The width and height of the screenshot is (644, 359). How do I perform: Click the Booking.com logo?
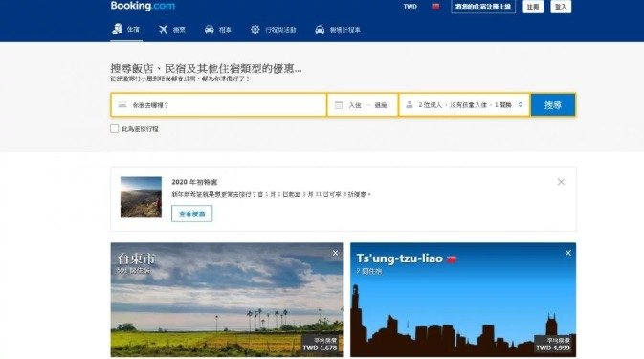143,6
